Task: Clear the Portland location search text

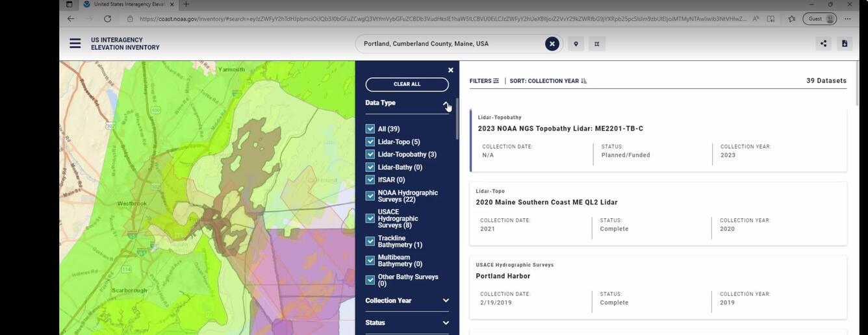Action: 552,43
